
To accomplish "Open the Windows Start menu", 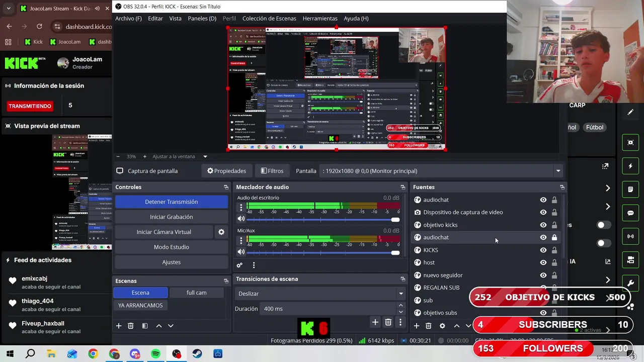I will pos(10,354).
